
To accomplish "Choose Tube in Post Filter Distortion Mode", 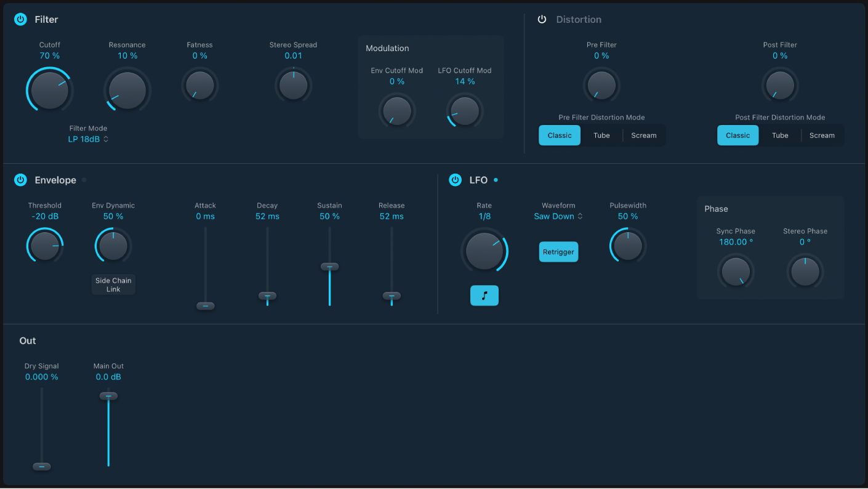I will [780, 135].
